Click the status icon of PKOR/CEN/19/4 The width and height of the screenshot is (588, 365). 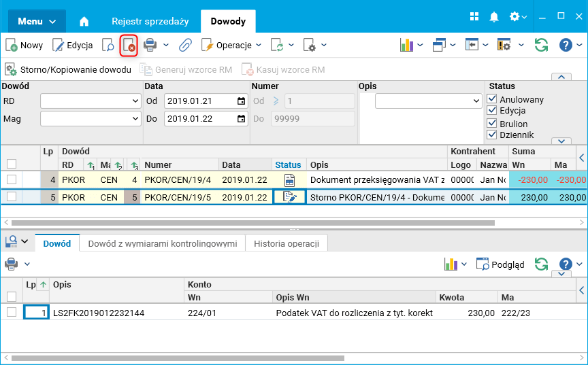point(289,180)
